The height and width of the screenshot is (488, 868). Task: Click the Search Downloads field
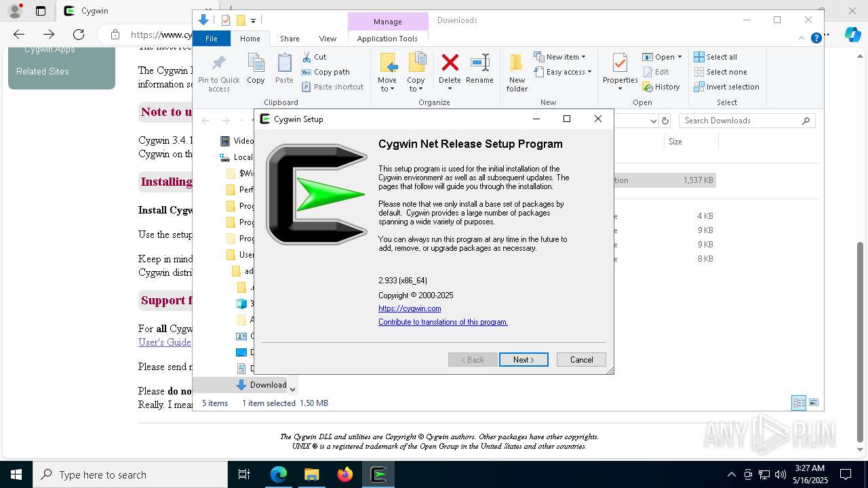(747, 121)
